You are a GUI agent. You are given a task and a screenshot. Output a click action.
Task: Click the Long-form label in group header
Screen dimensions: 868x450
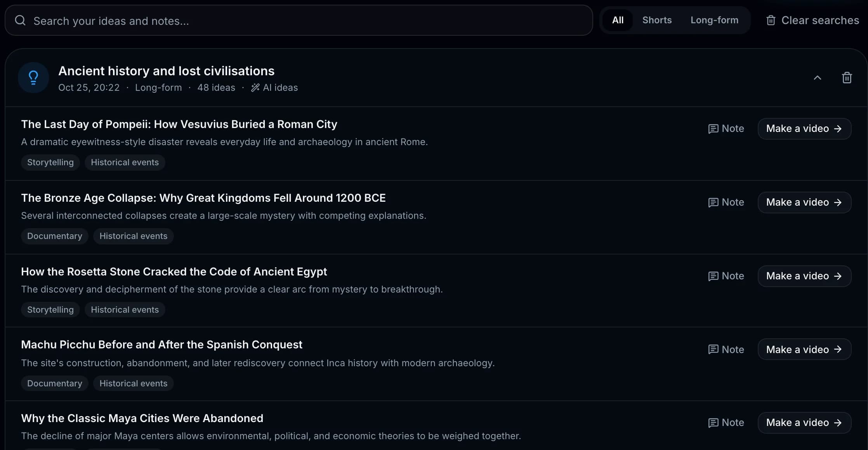click(158, 88)
